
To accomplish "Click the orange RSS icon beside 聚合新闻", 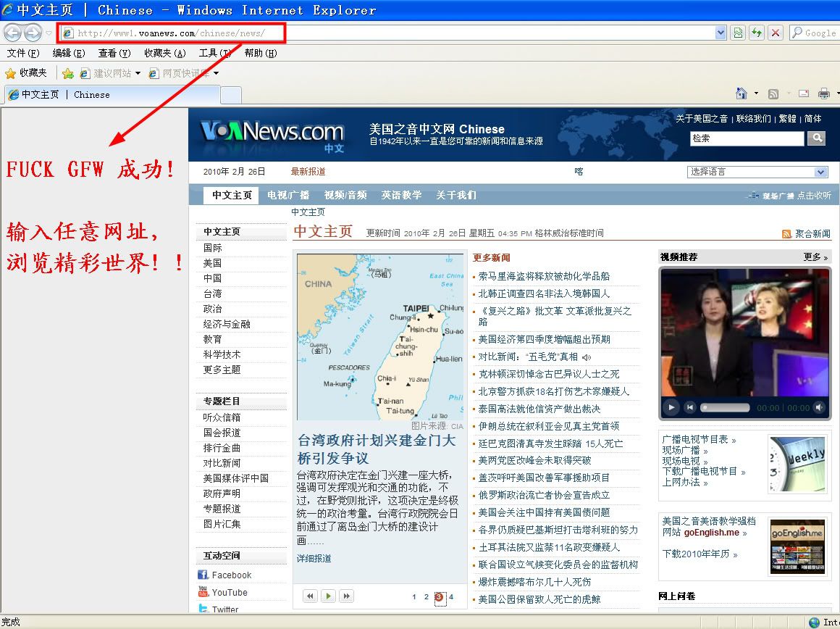I will pyautogui.click(x=786, y=234).
